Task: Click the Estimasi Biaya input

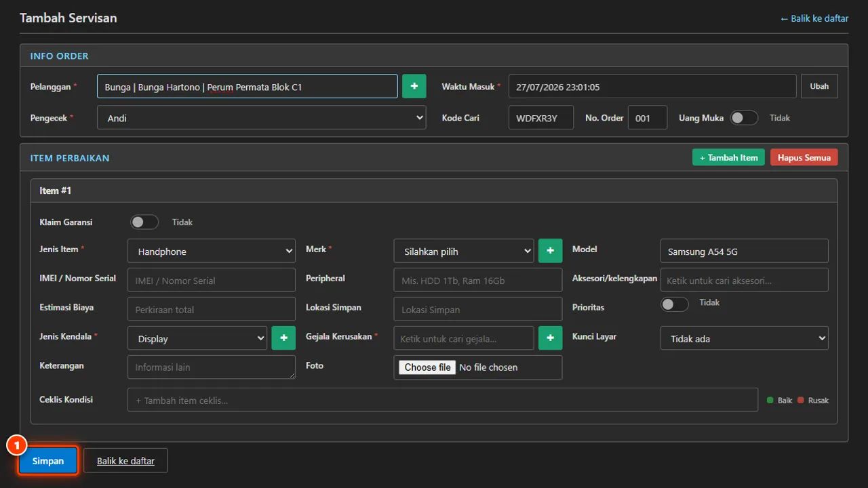Action: tap(212, 309)
